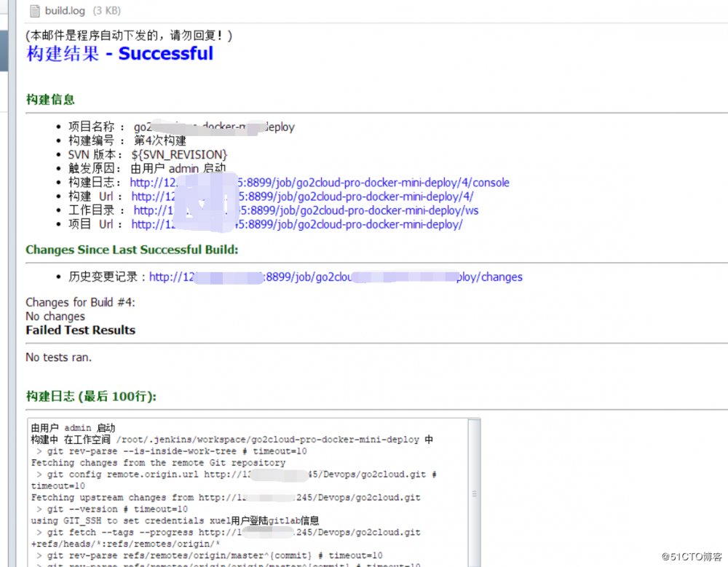This screenshot has height=567, width=728.
Task: Select the 构建信息 section header
Action: (x=50, y=99)
